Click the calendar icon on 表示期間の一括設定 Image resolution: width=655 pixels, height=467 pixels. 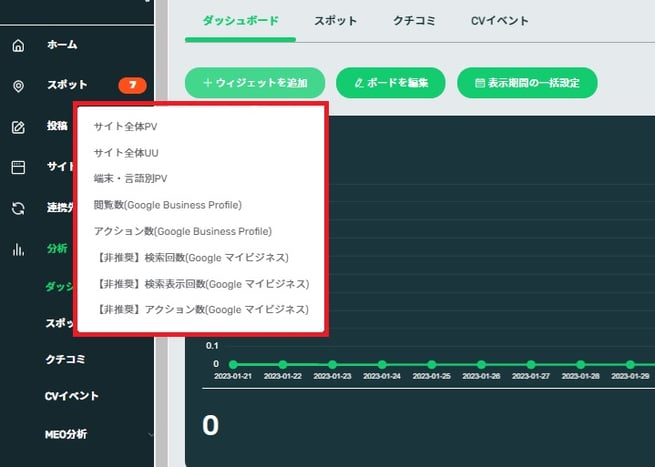point(480,83)
